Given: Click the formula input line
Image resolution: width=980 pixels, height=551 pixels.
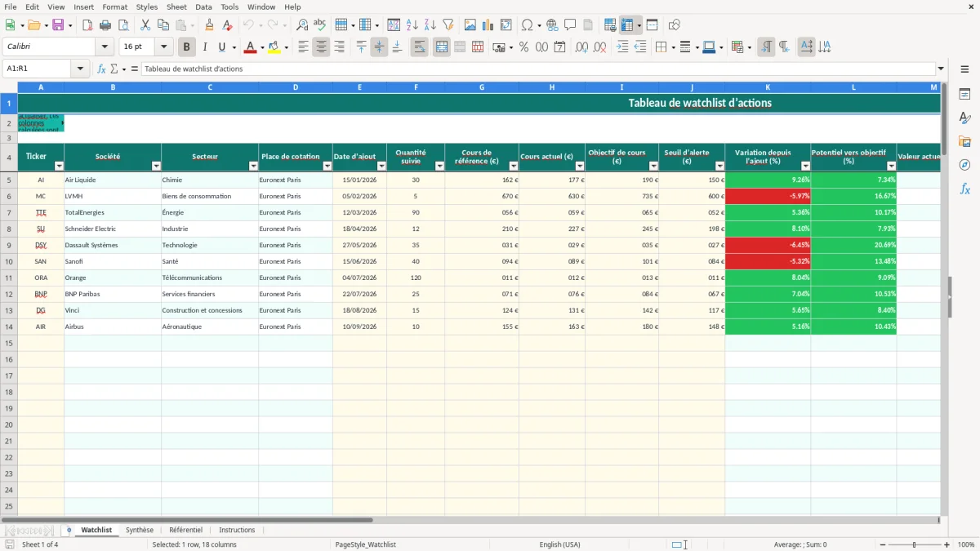Looking at the screenshot, I should click(x=537, y=69).
